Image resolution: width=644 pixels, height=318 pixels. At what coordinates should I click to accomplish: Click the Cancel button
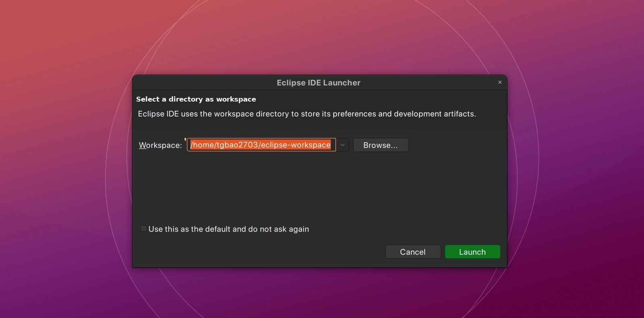(413, 252)
